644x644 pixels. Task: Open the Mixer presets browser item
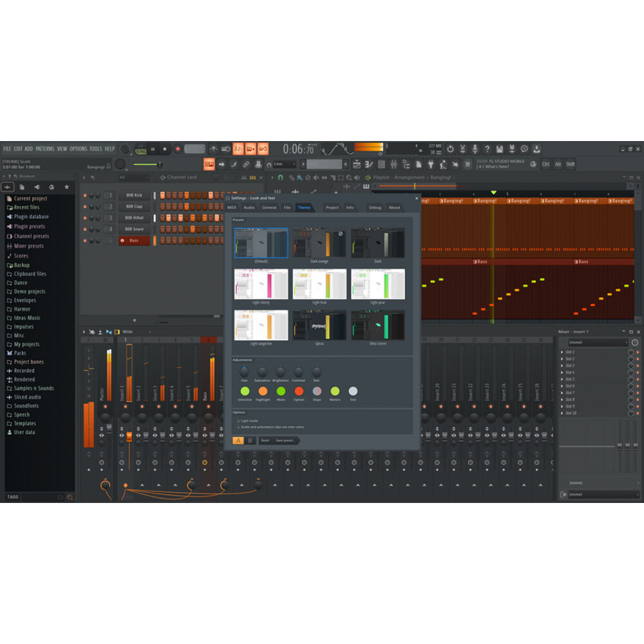click(x=28, y=246)
